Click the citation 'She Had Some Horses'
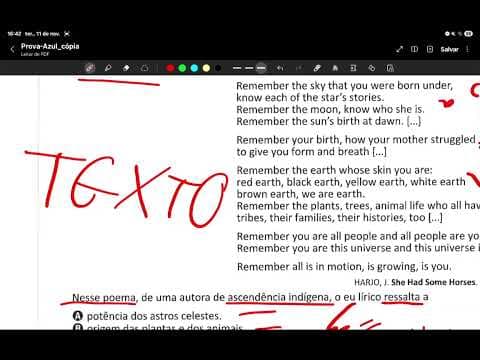Screen dimensions: 480x360 coord(434,282)
